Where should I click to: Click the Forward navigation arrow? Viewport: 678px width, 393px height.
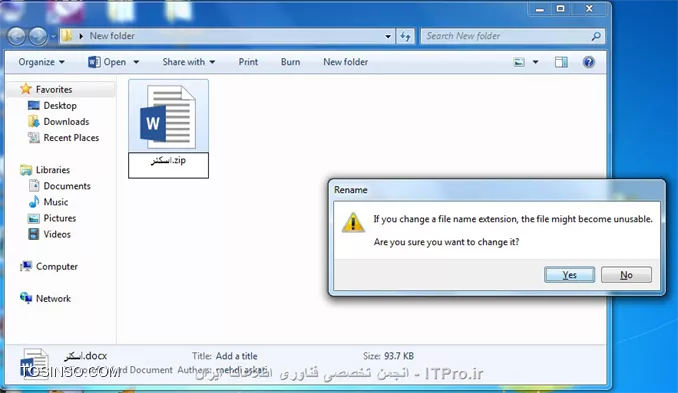pos(38,36)
